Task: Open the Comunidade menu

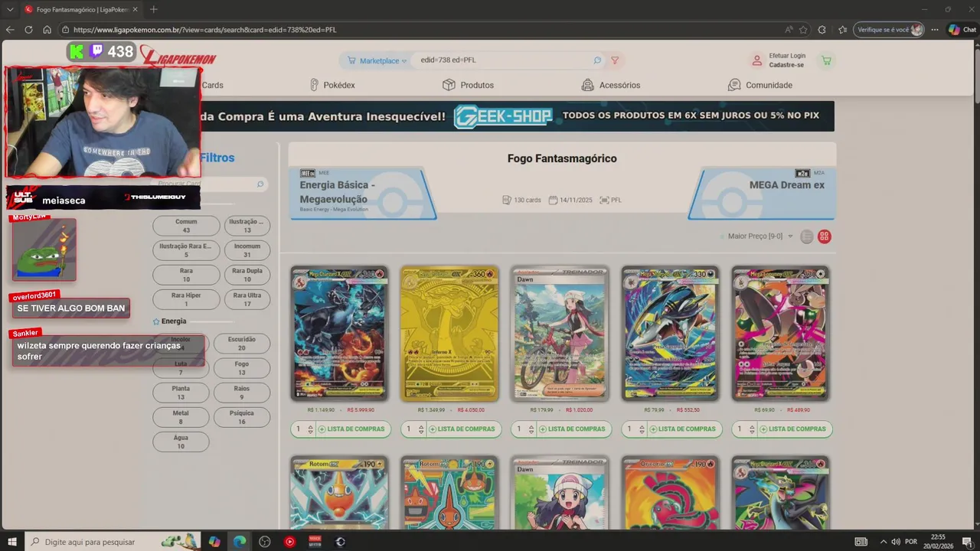Action: (x=759, y=85)
